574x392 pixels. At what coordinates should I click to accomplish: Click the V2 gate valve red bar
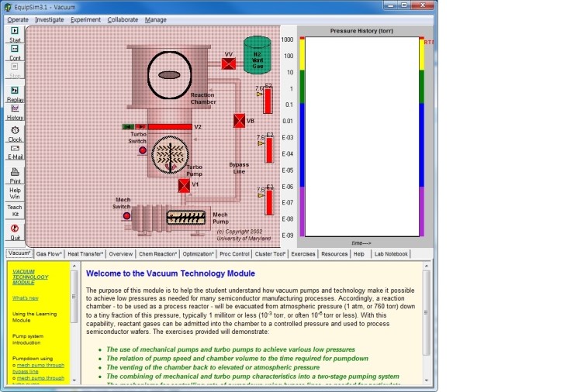(170, 127)
